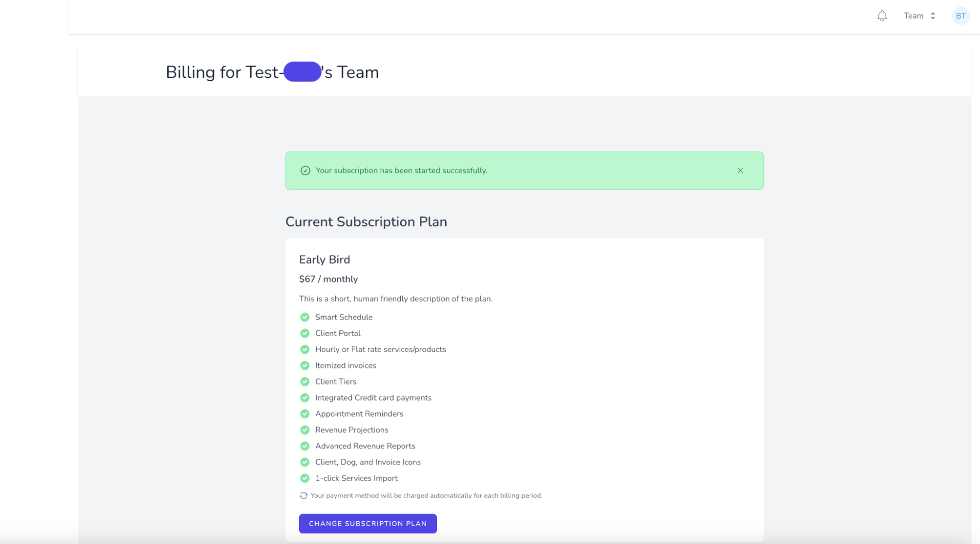Screen dimensions: 980x544
Task: Click '1-click Services Import' feature text
Action: click(x=356, y=479)
